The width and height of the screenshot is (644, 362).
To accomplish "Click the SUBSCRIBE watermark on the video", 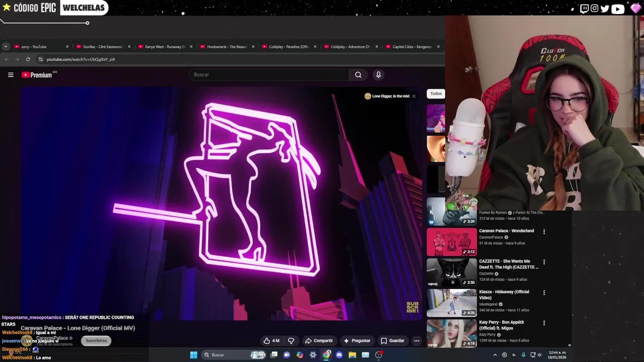I will [413, 307].
